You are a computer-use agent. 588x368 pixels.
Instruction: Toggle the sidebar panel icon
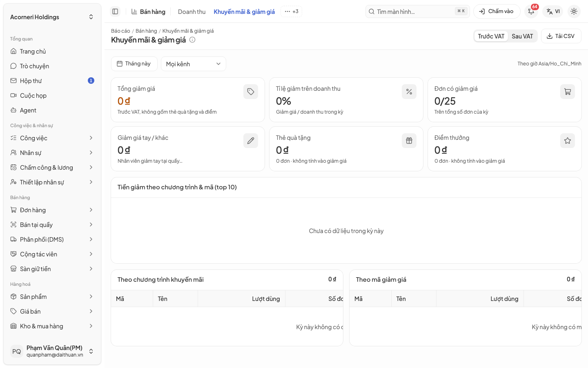pyautogui.click(x=115, y=11)
